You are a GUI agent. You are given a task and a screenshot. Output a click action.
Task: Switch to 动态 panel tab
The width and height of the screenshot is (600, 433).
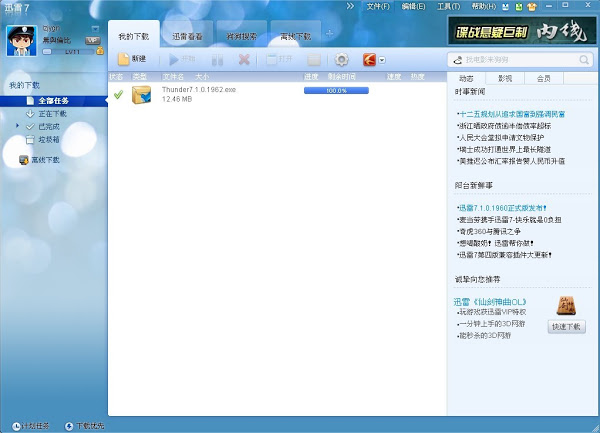pos(466,78)
